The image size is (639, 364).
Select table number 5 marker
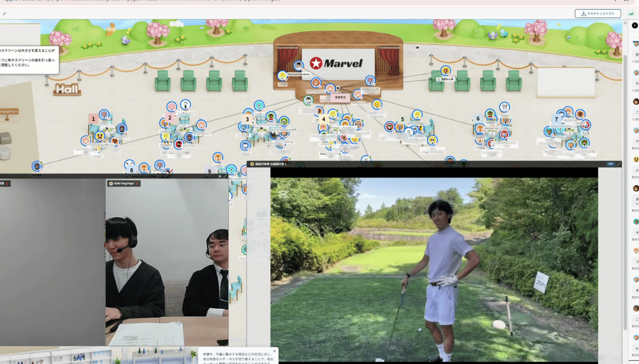tap(402, 119)
